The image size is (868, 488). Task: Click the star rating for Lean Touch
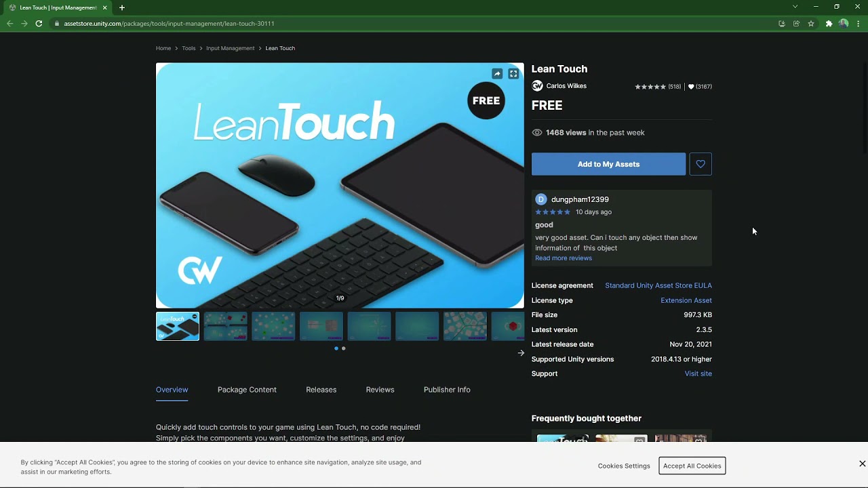pos(650,87)
